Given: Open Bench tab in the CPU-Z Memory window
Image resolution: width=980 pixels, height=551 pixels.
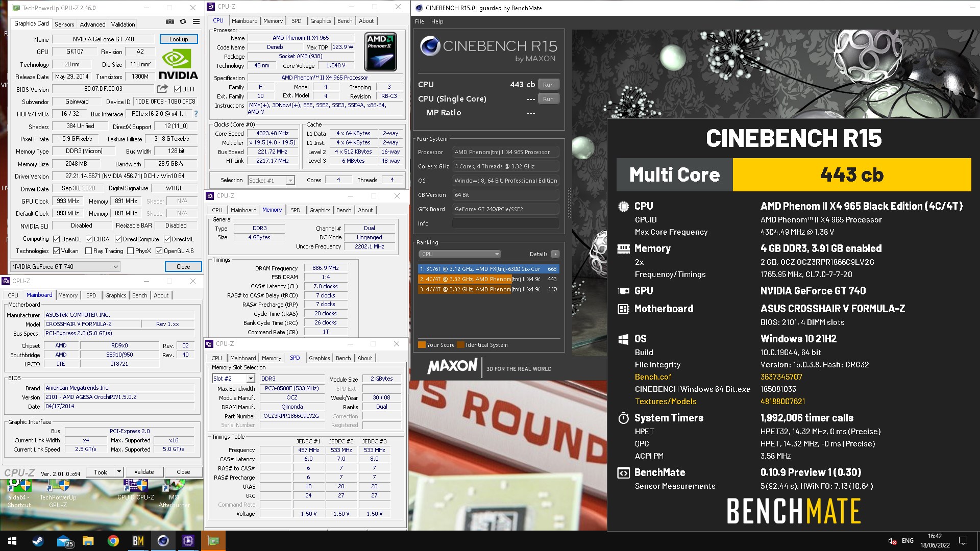Looking at the screenshot, I should point(344,210).
